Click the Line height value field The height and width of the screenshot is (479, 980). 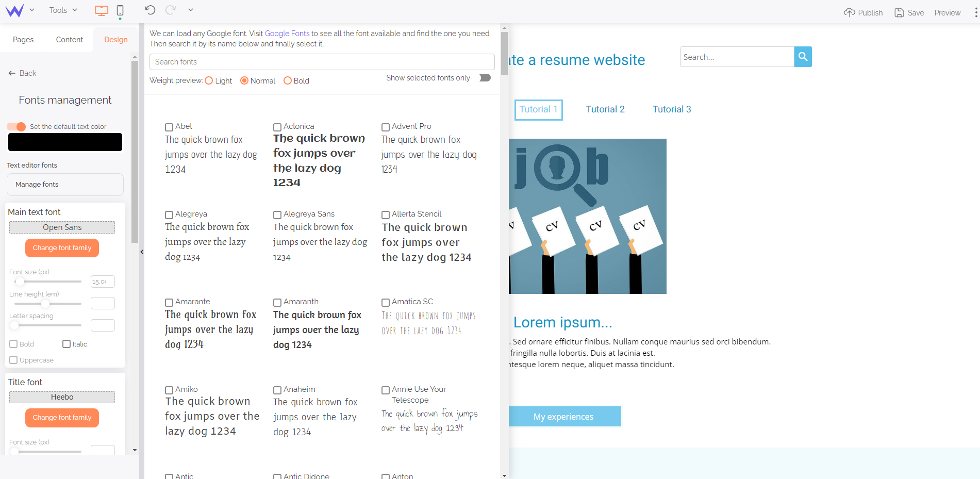pos(103,303)
